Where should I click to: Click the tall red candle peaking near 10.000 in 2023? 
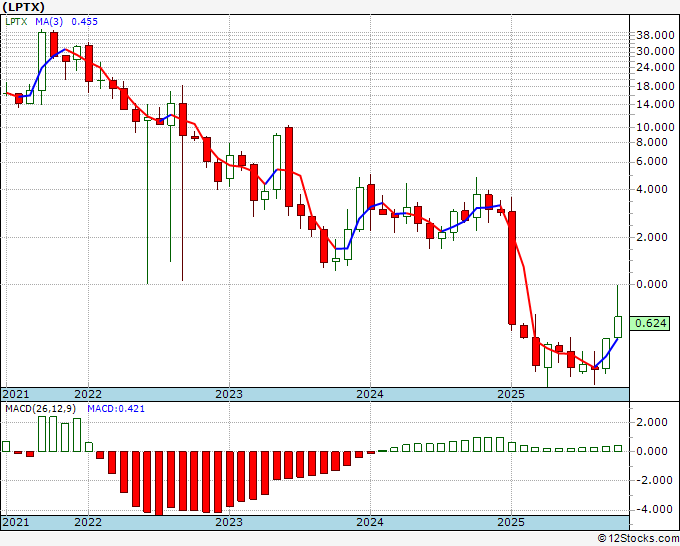point(289,167)
